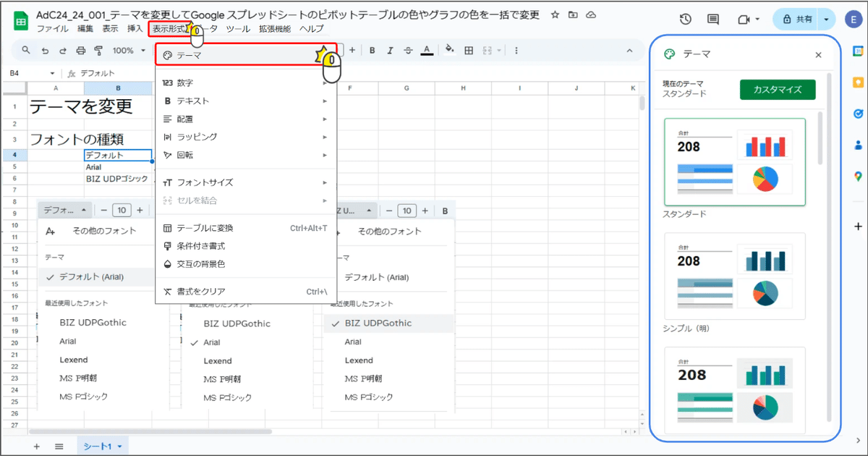
Task: Close the テーマ side panel
Action: tap(818, 54)
